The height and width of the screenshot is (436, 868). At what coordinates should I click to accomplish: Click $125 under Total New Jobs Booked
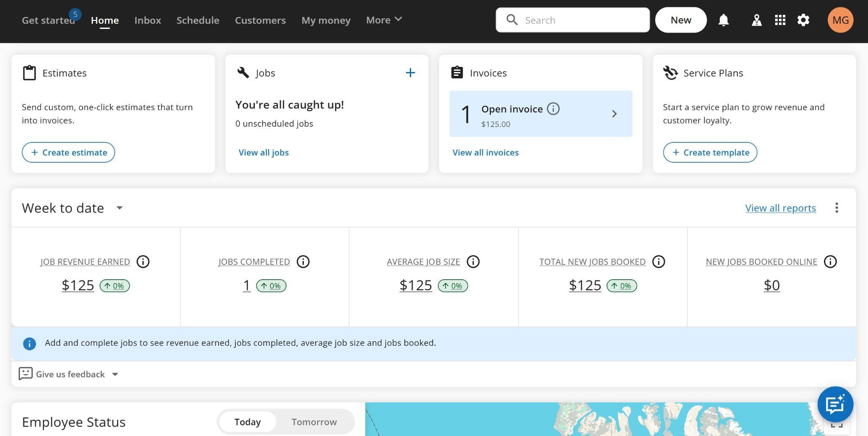coord(585,286)
